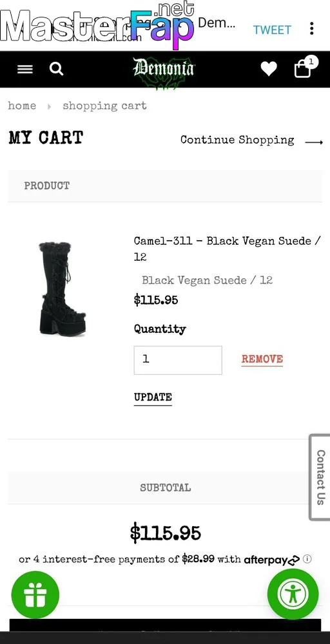The height and width of the screenshot is (644, 330).
Task: Open the accessibility options widget
Action: pyautogui.click(x=293, y=594)
